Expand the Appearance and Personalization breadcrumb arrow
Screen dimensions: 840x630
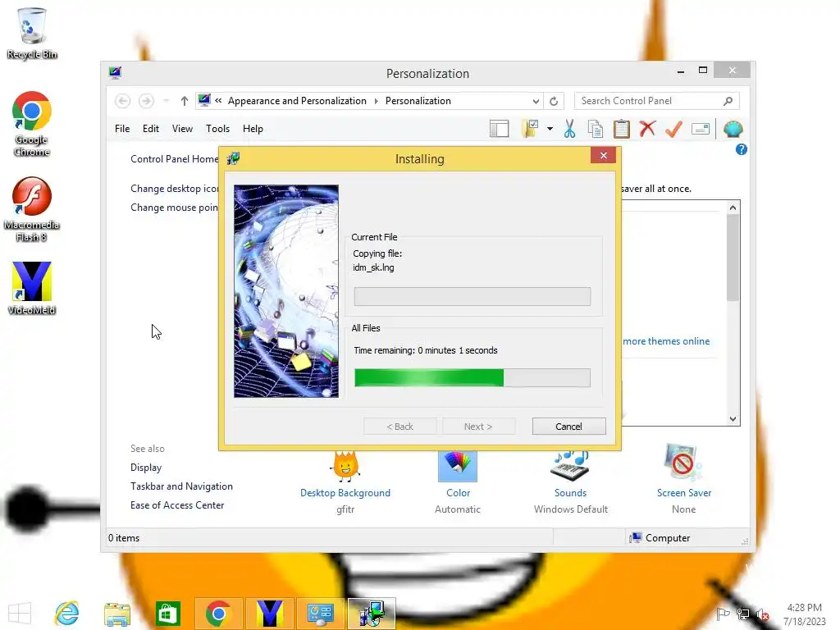pyautogui.click(x=376, y=101)
